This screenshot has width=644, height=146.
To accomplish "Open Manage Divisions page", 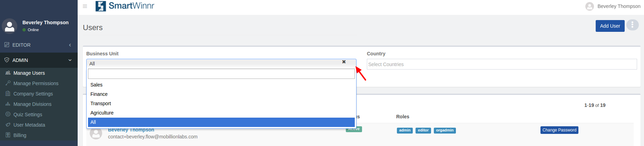I will pos(32,104).
